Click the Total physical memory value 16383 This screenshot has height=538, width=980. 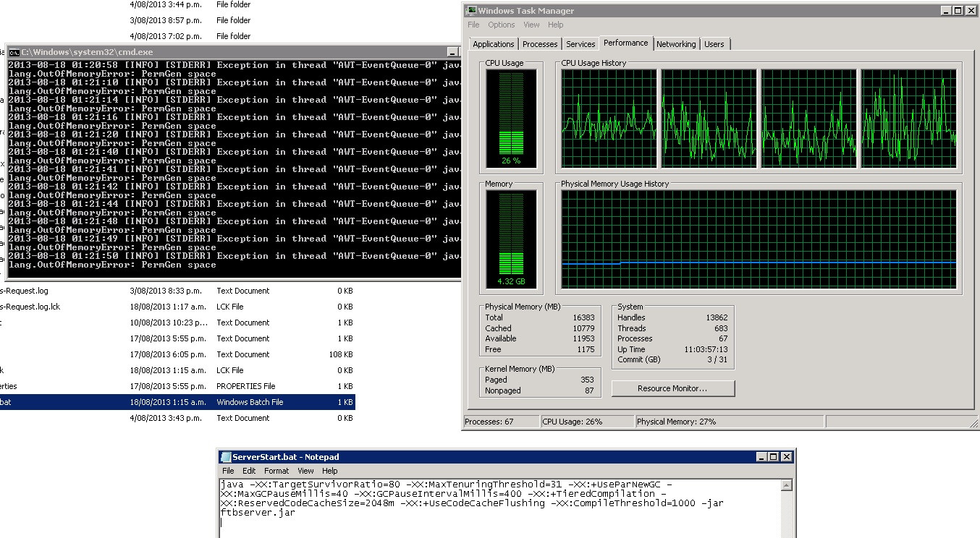coord(583,317)
